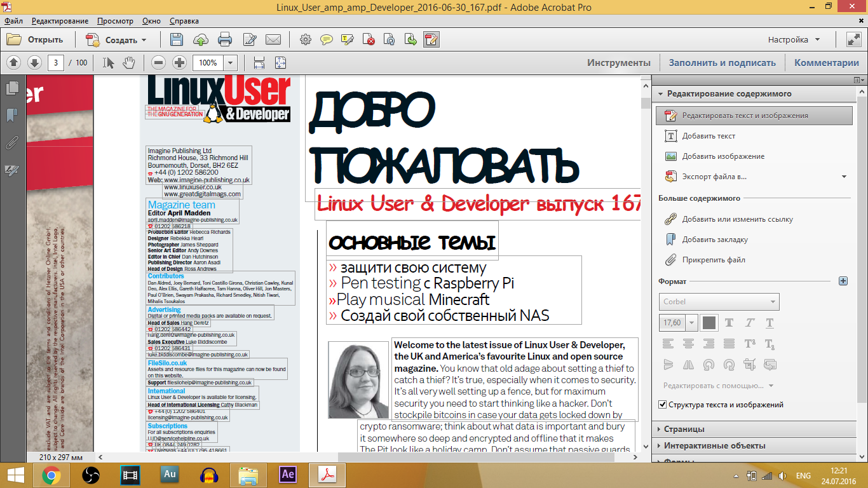Image resolution: width=868 pixels, height=488 pixels.
Task: Click the page number input field
Action: pyautogui.click(x=56, y=63)
